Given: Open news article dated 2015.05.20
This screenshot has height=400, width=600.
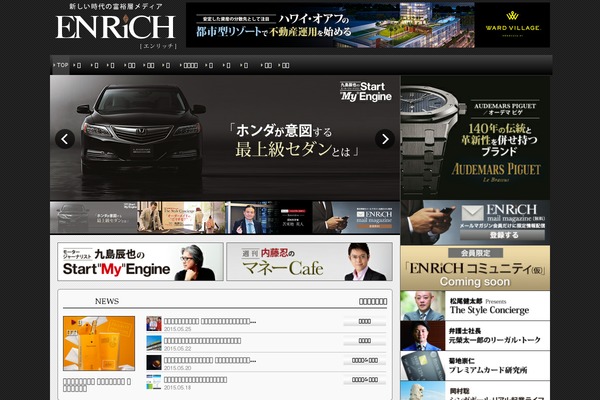Looking at the screenshot, I should coord(210,360).
